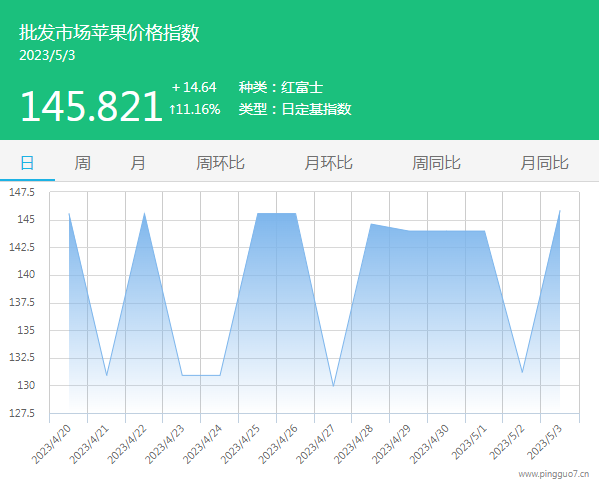The image size is (599, 483).
Task: Click the chart low point at 2023/4/27
Action: pyautogui.click(x=333, y=386)
